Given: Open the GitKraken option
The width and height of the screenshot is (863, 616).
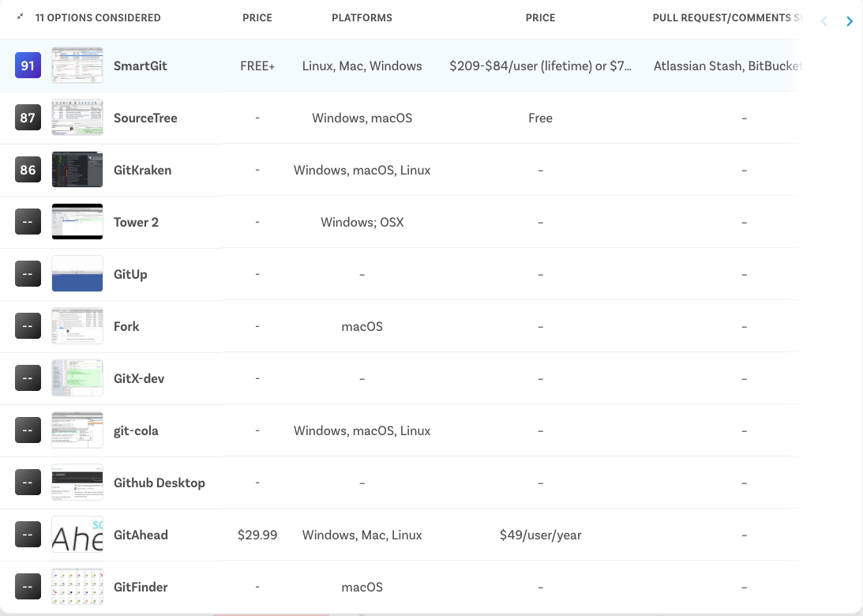Looking at the screenshot, I should coord(143,170).
